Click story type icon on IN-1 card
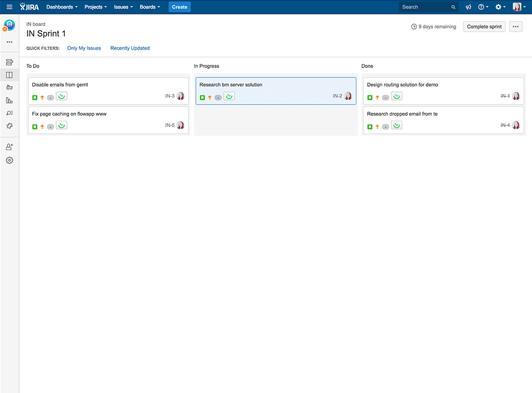This screenshot has height=393, width=532. coord(370,98)
